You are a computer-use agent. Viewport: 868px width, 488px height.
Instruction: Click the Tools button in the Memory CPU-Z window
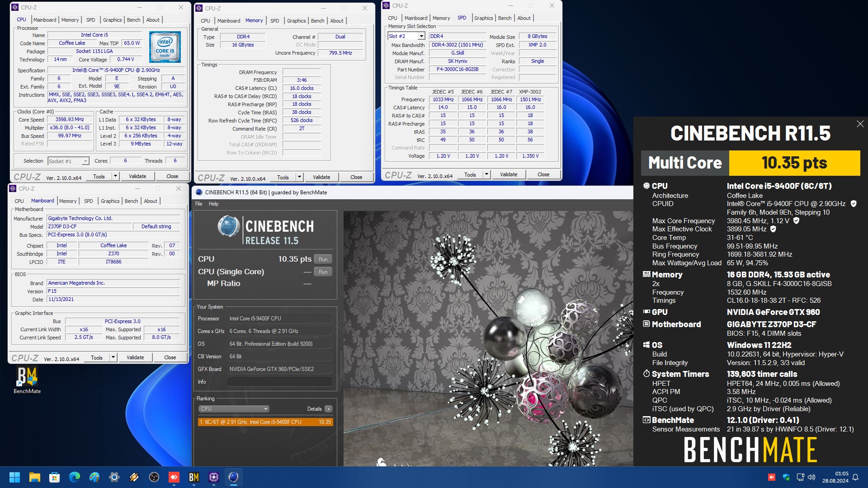(x=283, y=177)
